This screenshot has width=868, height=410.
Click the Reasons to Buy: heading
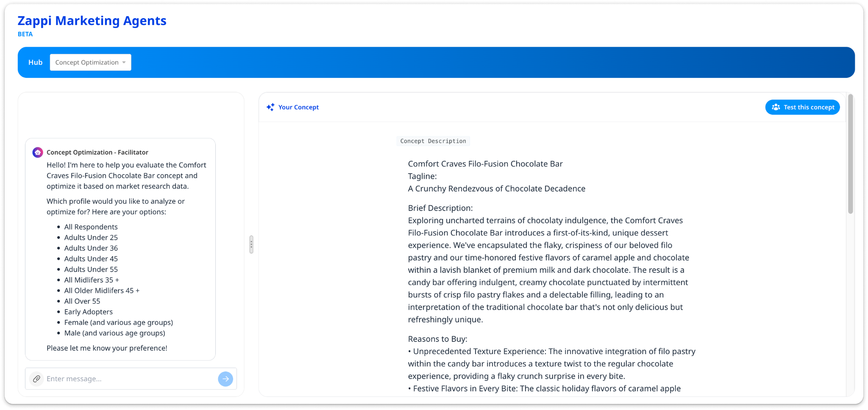point(438,339)
